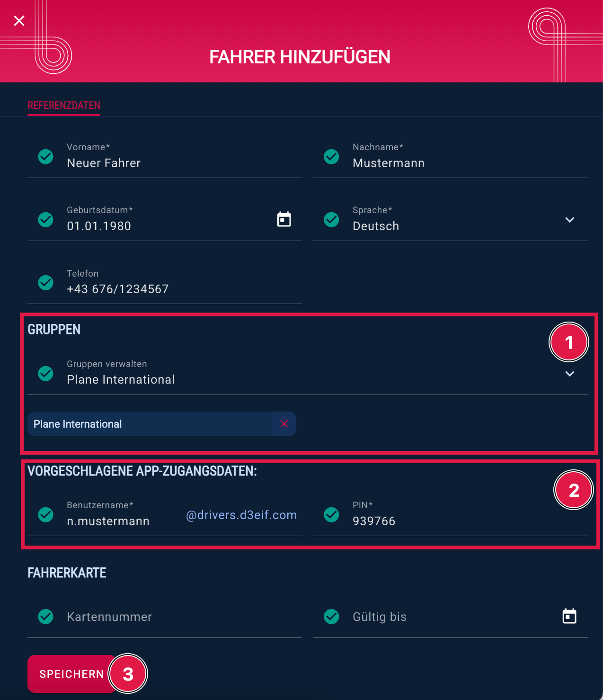Close the Fahrer hinzufügen dialog
This screenshot has width=603, height=700.
[x=19, y=21]
